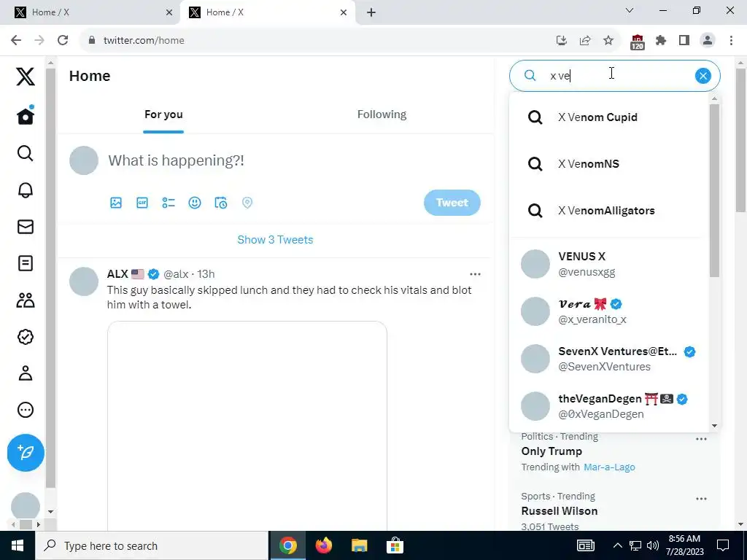Open more options for Only Trump trend
The width and height of the screenshot is (747, 560).
coord(701,439)
